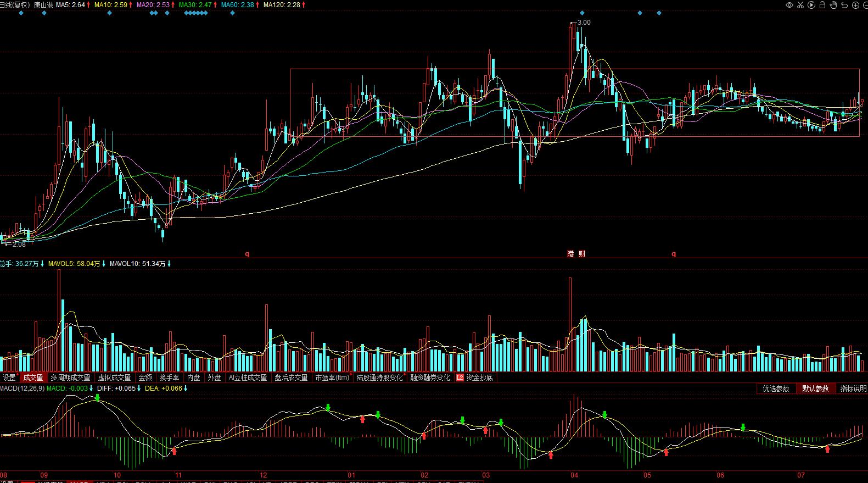Image resolution: width=868 pixels, height=483 pixels.
Task: Click the MAVOL10: 51.34万 label
Action: pyautogui.click(x=137, y=264)
